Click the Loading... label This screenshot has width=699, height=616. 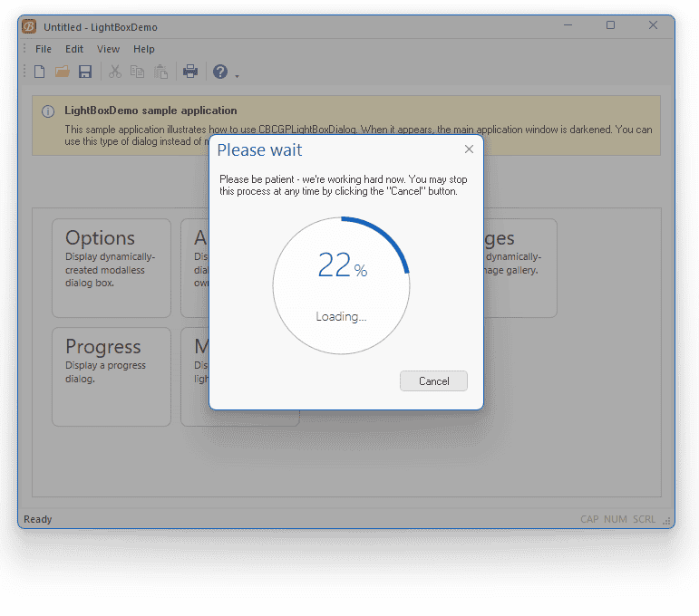click(x=341, y=317)
